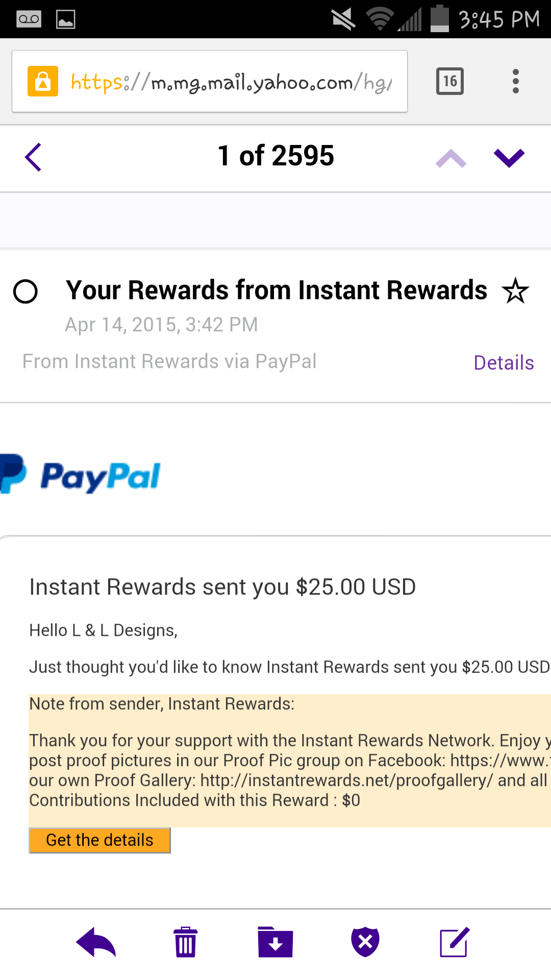Tap the secure lock icon in address bar
This screenshot has height=980, width=551.
43,81
